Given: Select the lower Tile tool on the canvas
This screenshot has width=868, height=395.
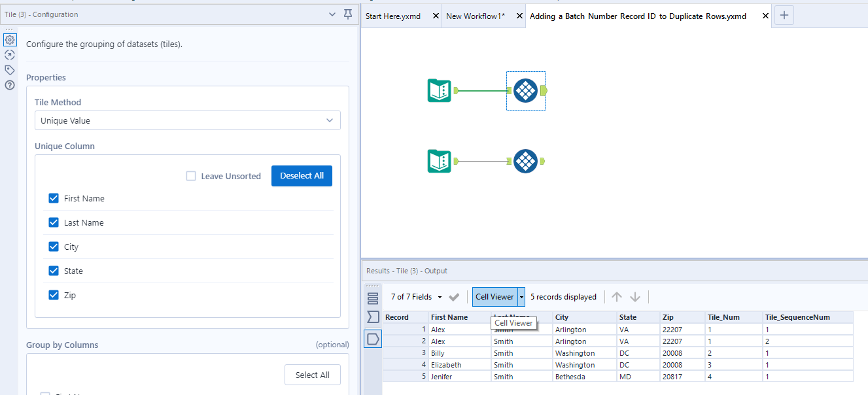Looking at the screenshot, I should click(x=527, y=161).
